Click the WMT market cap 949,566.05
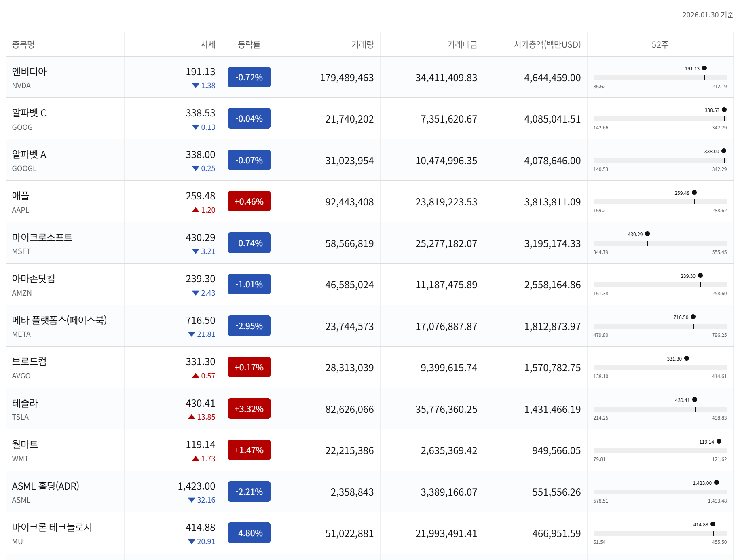Viewport: 740px width, 560px height. click(x=557, y=450)
